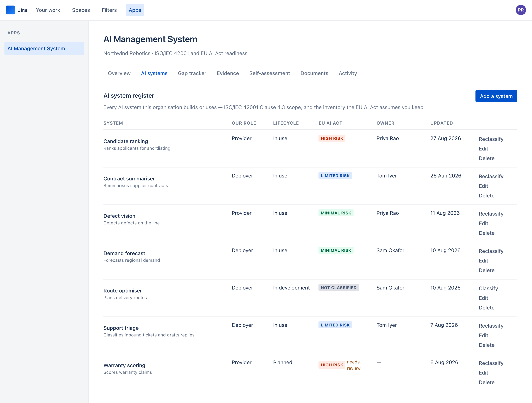The width and height of the screenshot is (532, 403).
Task: Delete the Defect vision row
Action: [487, 233]
